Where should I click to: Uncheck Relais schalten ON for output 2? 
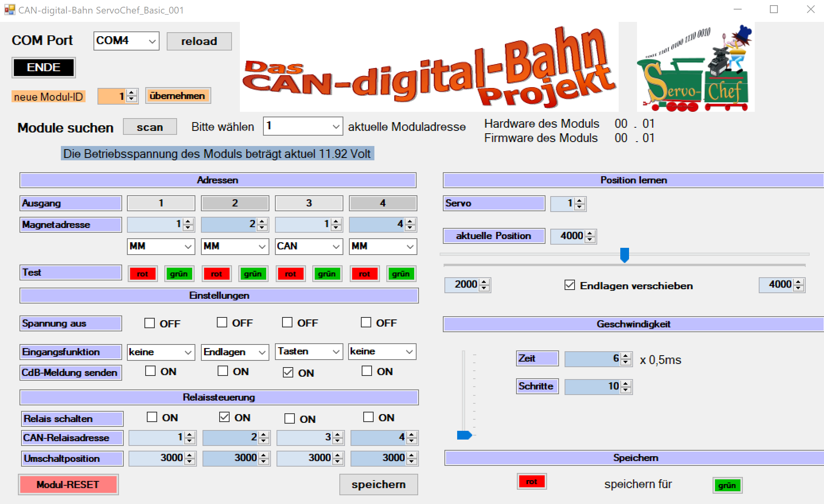224,417
